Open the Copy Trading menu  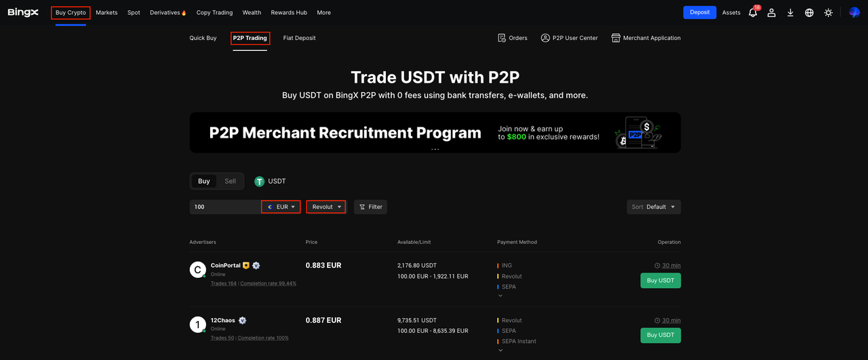click(214, 13)
